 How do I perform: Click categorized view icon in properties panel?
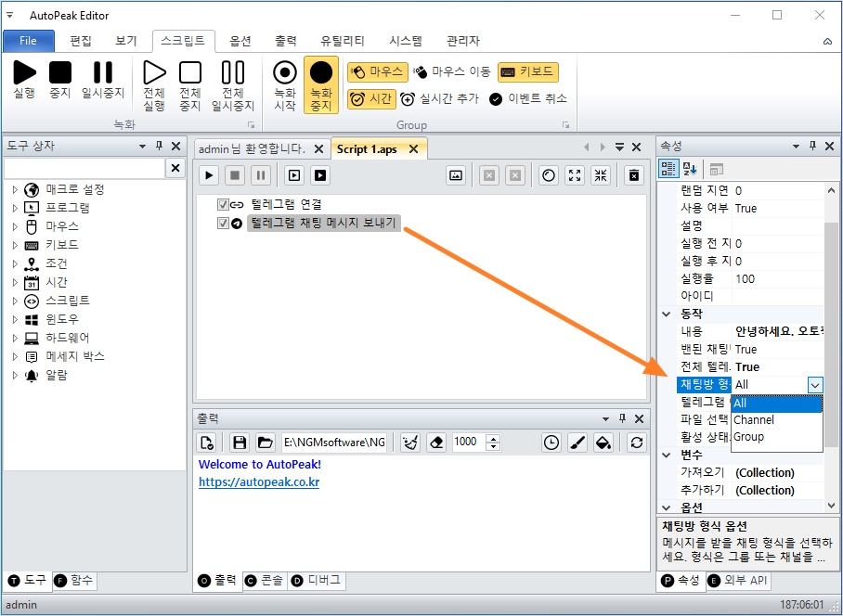point(668,169)
